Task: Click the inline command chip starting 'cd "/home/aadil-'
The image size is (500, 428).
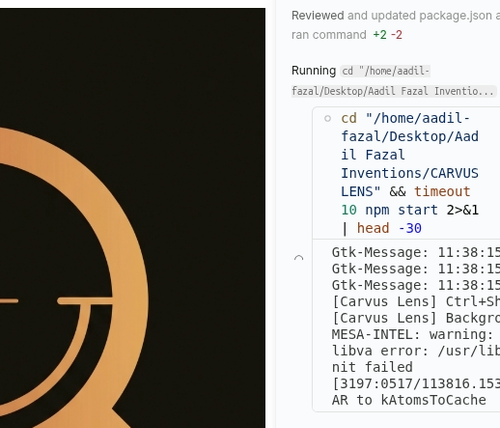Action: coord(393,81)
